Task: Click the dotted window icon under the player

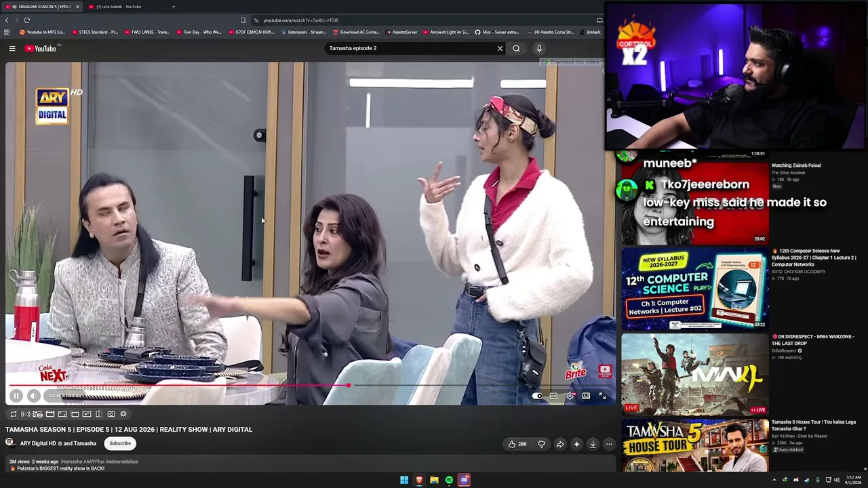Action: click(x=75, y=414)
